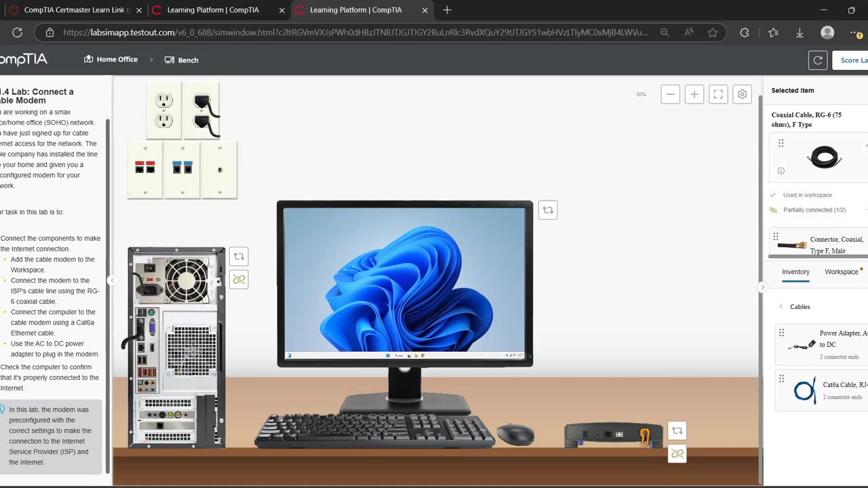The image size is (868, 488).
Task: Go back from Cables category
Action: coord(781,306)
